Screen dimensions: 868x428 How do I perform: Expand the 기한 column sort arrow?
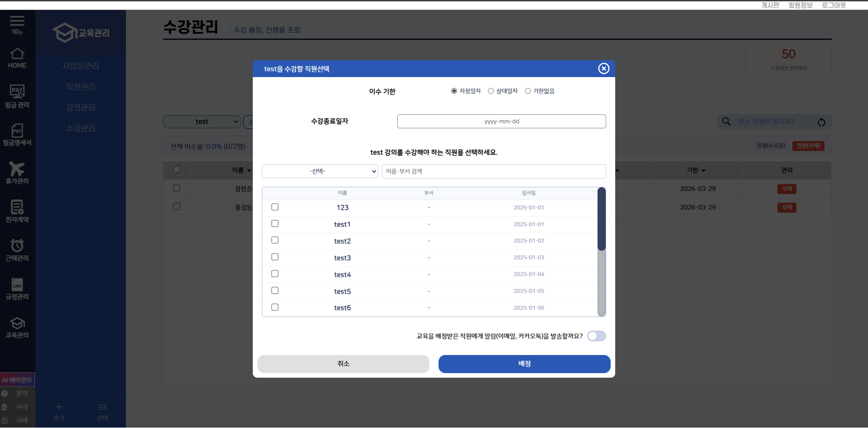coord(704,171)
